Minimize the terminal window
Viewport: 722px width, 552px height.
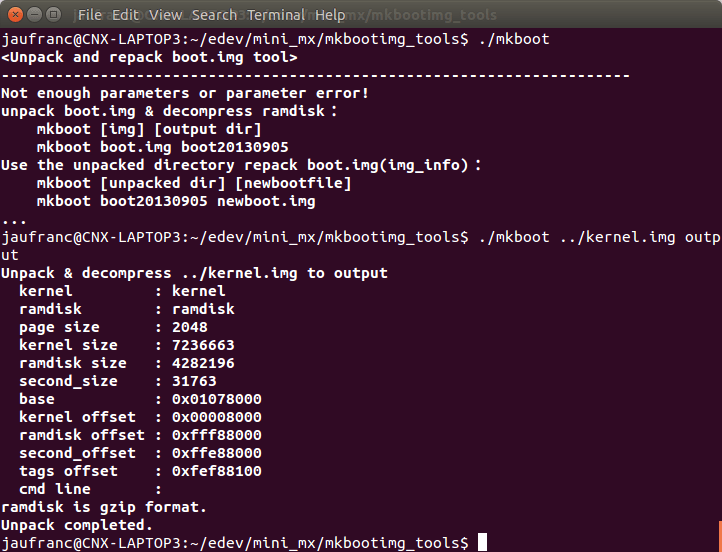pyautogui.click(x=35, y=15)
